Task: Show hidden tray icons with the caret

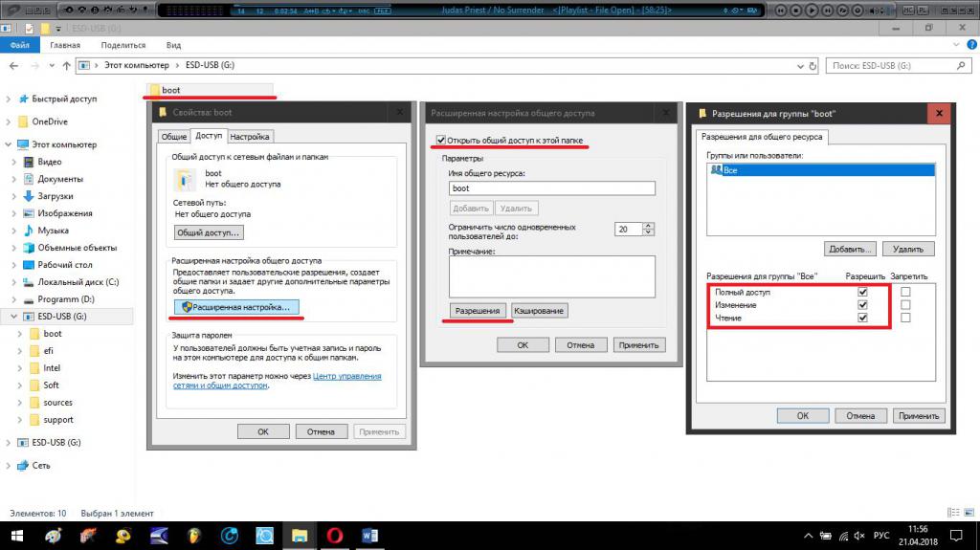Action: [x=808, y=536]
